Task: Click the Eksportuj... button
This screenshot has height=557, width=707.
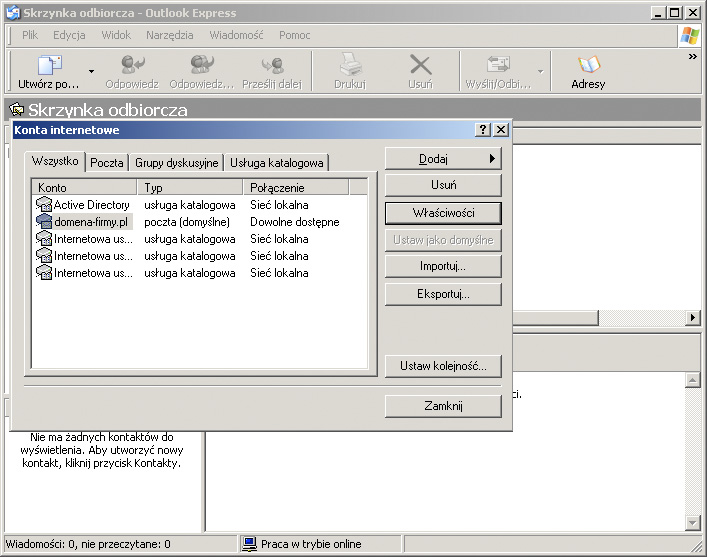Action: tap(443, 294)
